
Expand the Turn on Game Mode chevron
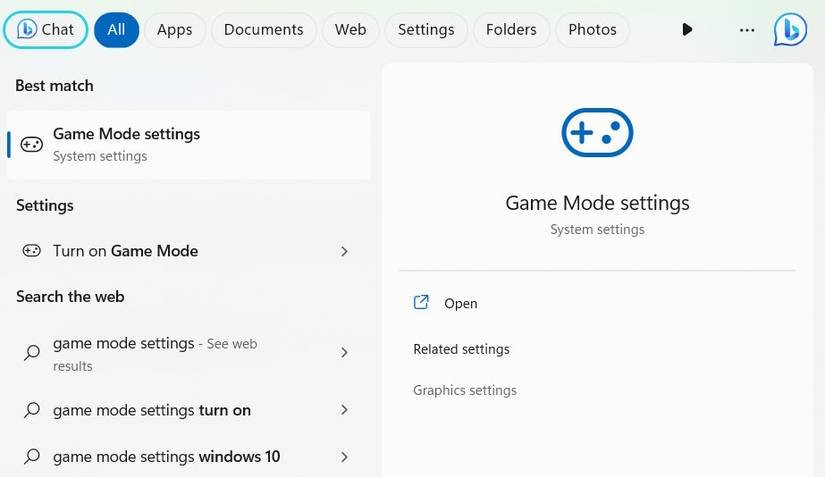pyautogui.click(x=344, y=251)
